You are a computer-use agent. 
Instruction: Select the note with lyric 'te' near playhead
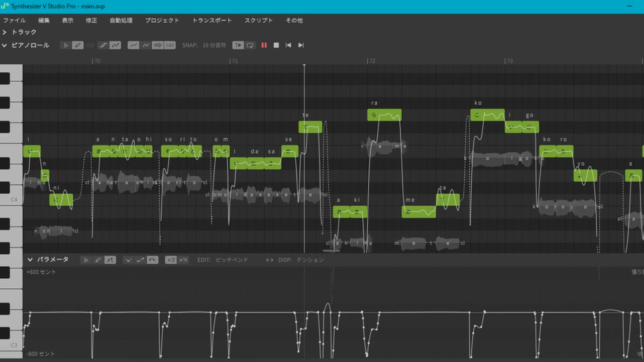point(311,127)
